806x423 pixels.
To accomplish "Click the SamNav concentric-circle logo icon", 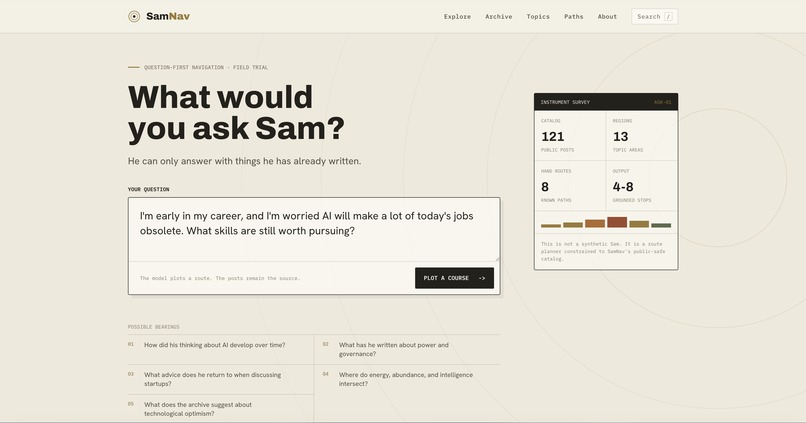I will 134,16.
